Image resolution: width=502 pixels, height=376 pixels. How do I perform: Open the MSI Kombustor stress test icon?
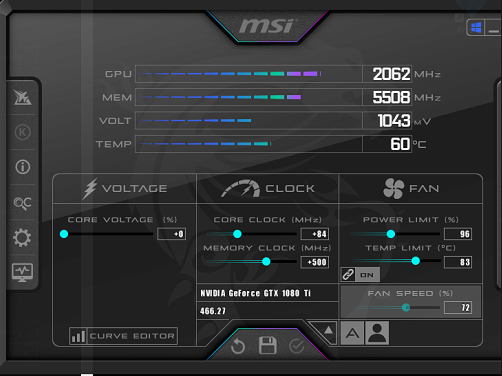tap(22, 98)
